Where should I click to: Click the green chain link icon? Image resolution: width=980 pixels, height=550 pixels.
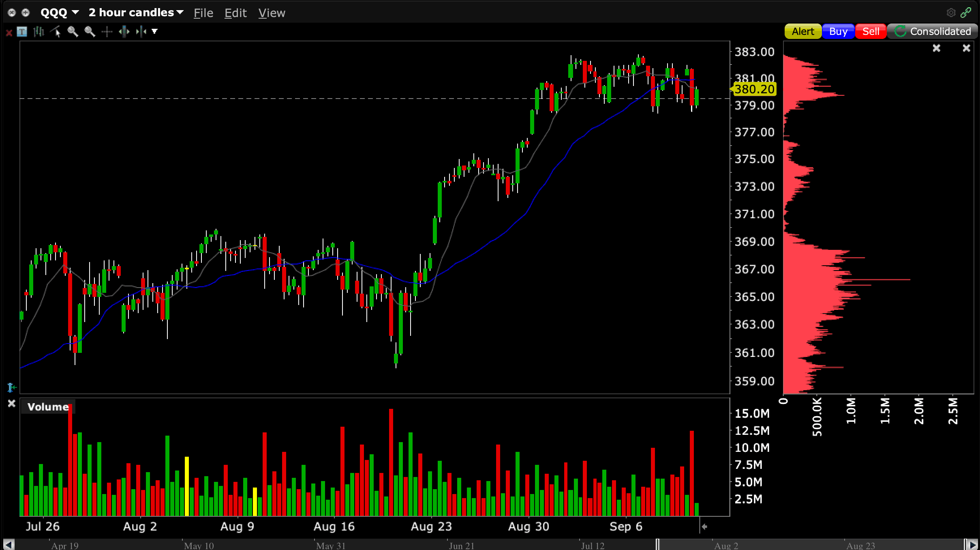click(x=966, y=13)
